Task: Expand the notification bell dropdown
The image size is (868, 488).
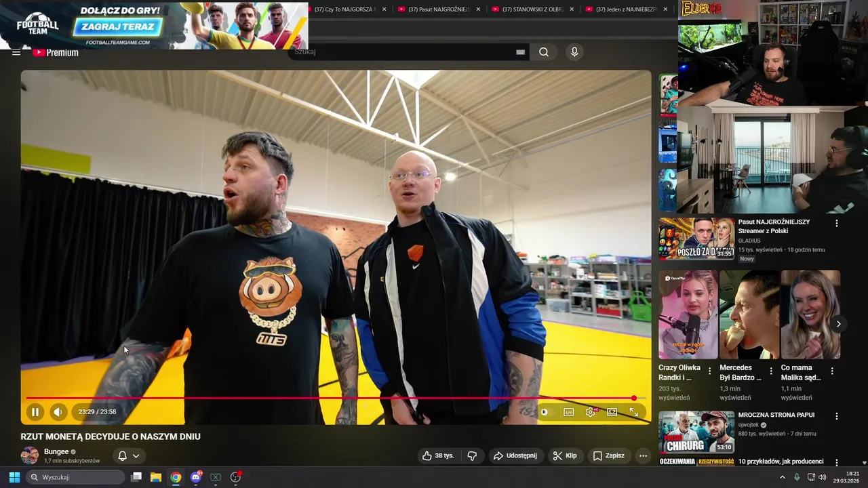Action: pos(128,455)
